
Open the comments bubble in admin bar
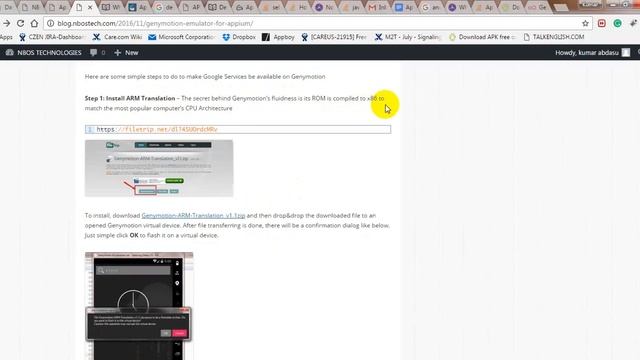click(98, 53)
